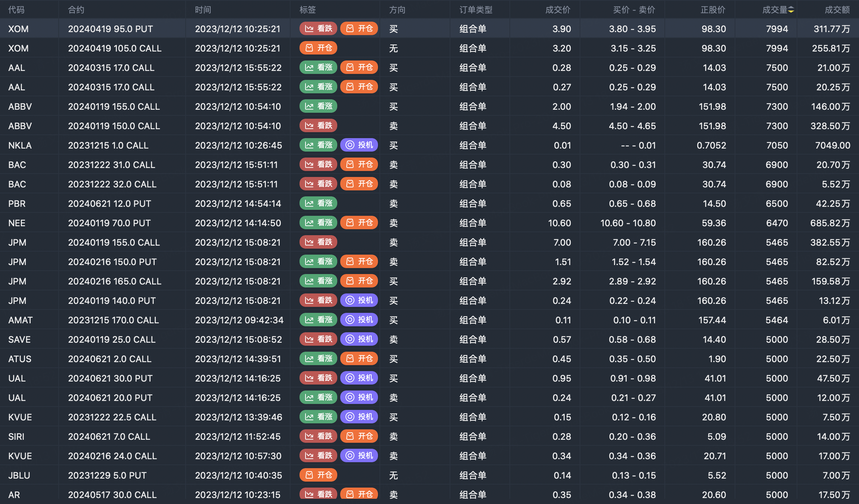This screenshot has width=859, height=504.
Task: Click the 开仓 tag on NEE row
Action: [359, 223]
